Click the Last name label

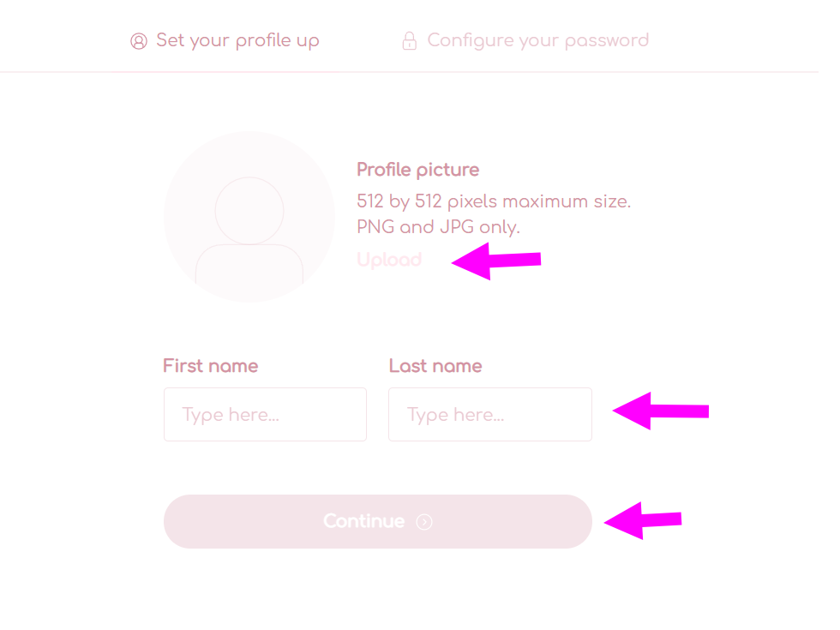pyautogui.click(x=435, y=366)
